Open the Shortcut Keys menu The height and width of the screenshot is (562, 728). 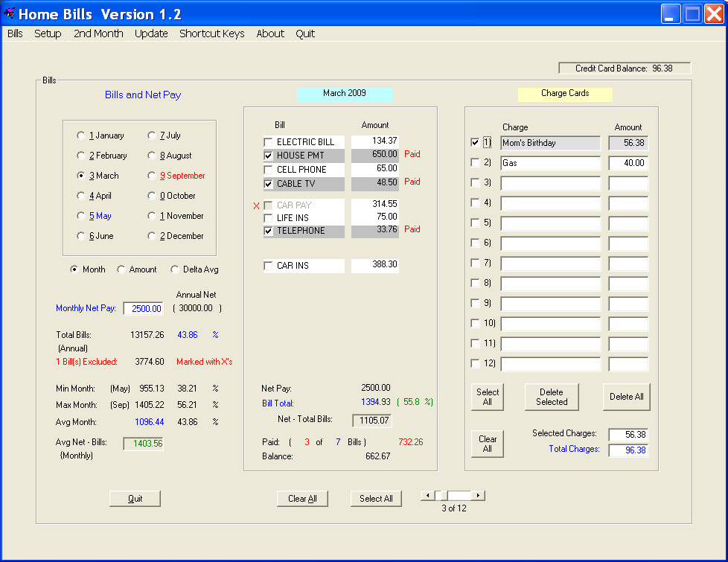click(211, 33)
